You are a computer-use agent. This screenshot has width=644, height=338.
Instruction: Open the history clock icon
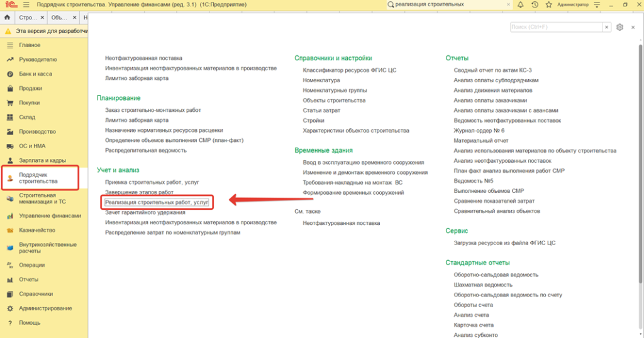point(535,4)
